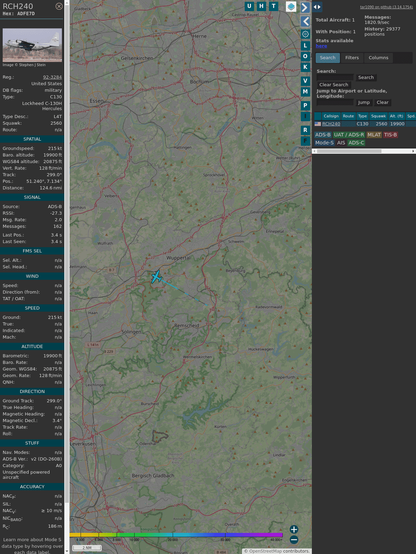Click the Clear button next to Jump
Image resolution: width=416 pixels, height=554 pixels.
pos(382,102)
